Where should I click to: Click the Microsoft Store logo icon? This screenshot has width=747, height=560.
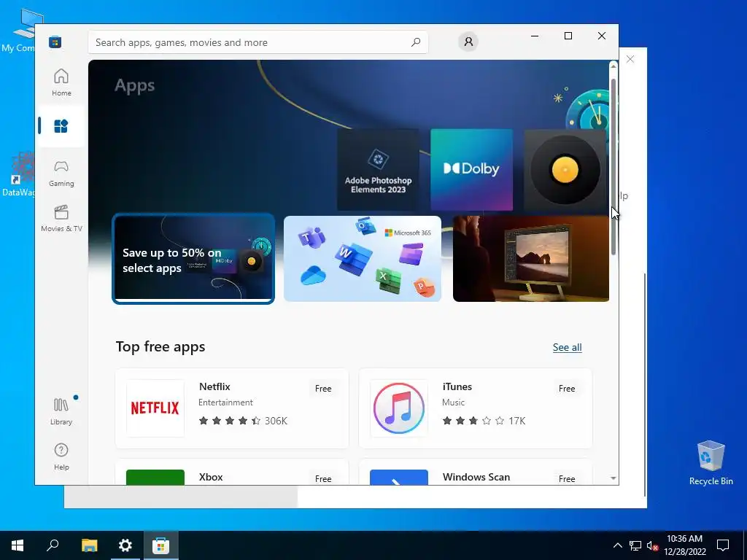click(x=55, y=42)
